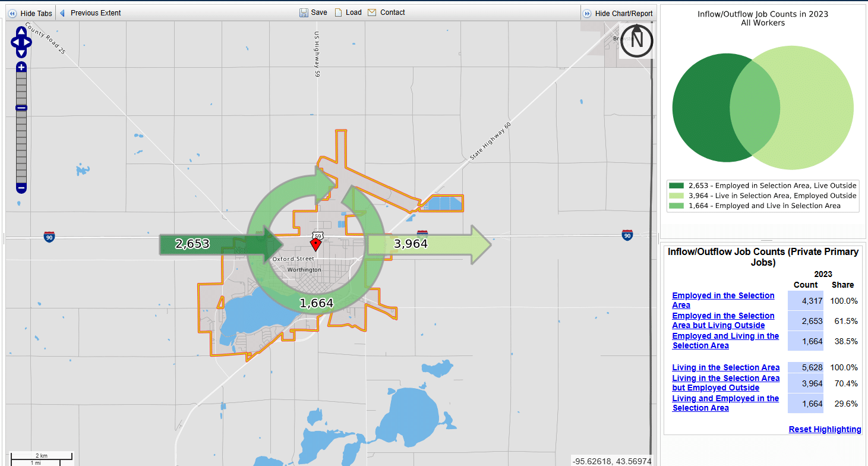This screenshot has width=868, height=466.
Task: Click the west Interstate 90 shield
Action: pyautogui.click(x=49, y=237)
